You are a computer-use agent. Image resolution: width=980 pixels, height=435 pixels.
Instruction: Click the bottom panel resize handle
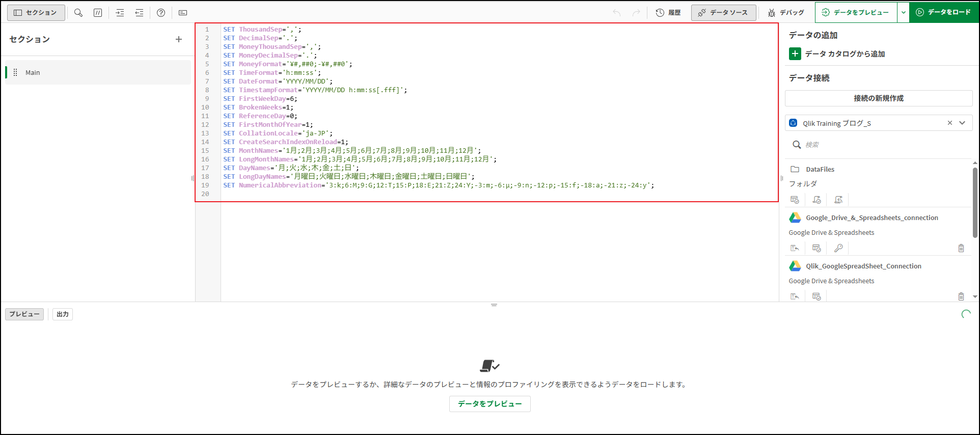[x=494, y=305]
